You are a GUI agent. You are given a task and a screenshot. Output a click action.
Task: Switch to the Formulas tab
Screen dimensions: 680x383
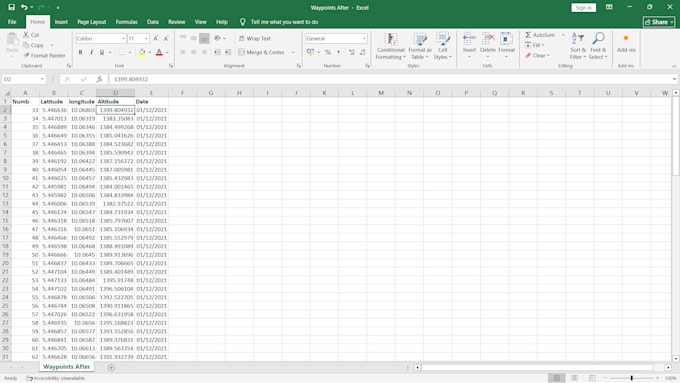pyautogui.click(x=126, y=22)
